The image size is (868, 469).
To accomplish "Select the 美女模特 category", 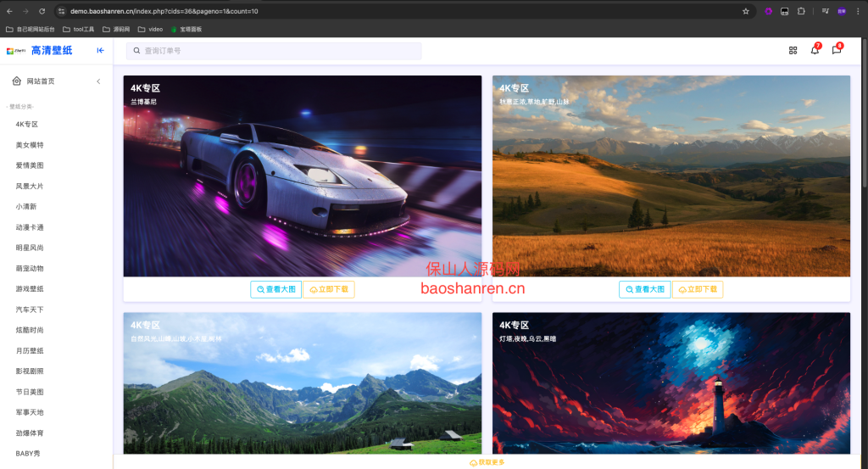I will pos(30,145).
